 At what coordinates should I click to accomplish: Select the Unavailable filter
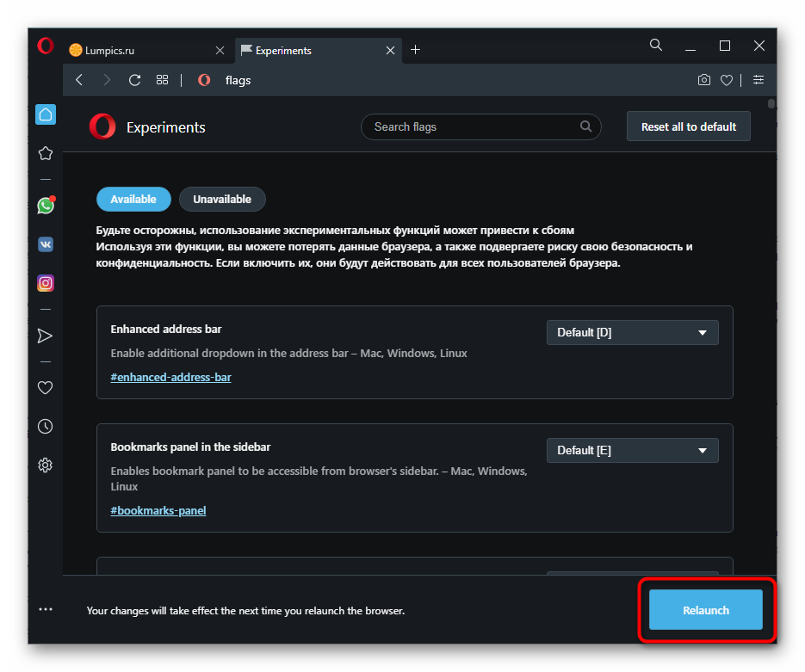click(x=222, y=199)
